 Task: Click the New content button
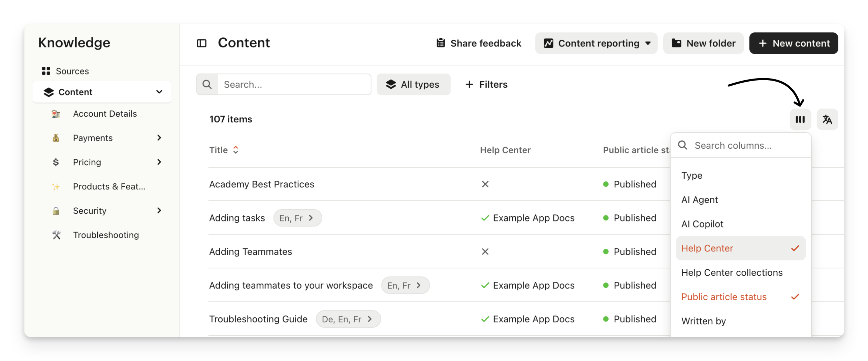793,43
